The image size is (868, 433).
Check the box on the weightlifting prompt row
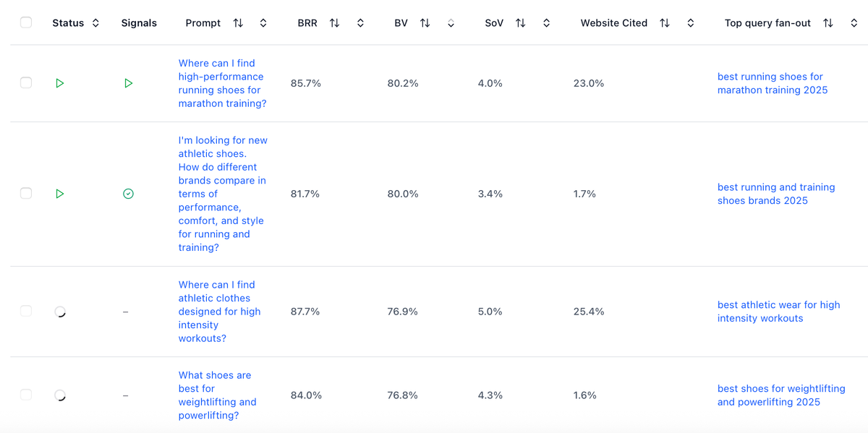[x=26, y=395]
